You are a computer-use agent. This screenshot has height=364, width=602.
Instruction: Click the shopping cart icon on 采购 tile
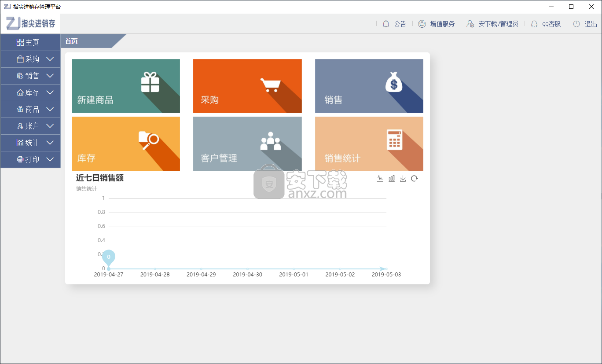(270, 85)
